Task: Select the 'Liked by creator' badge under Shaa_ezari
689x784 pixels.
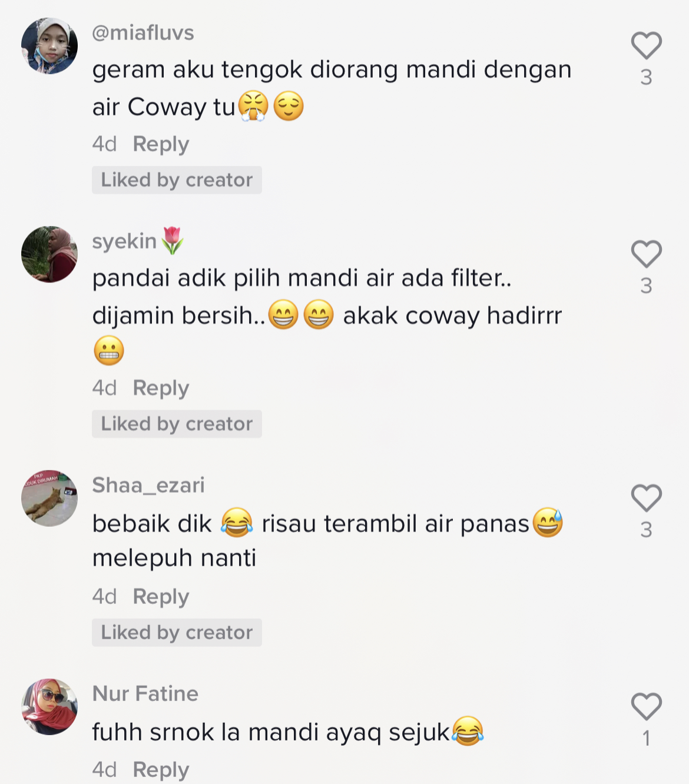Action: (x=177, y=633)
